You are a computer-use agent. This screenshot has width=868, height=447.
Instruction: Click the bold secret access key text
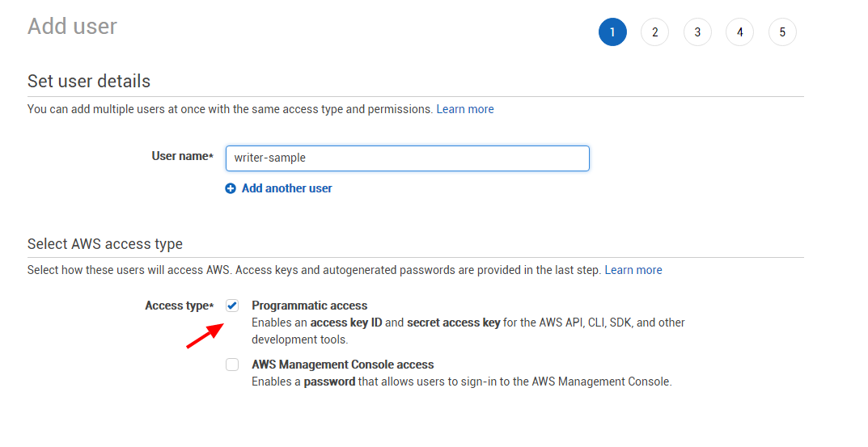click(453, 323)
